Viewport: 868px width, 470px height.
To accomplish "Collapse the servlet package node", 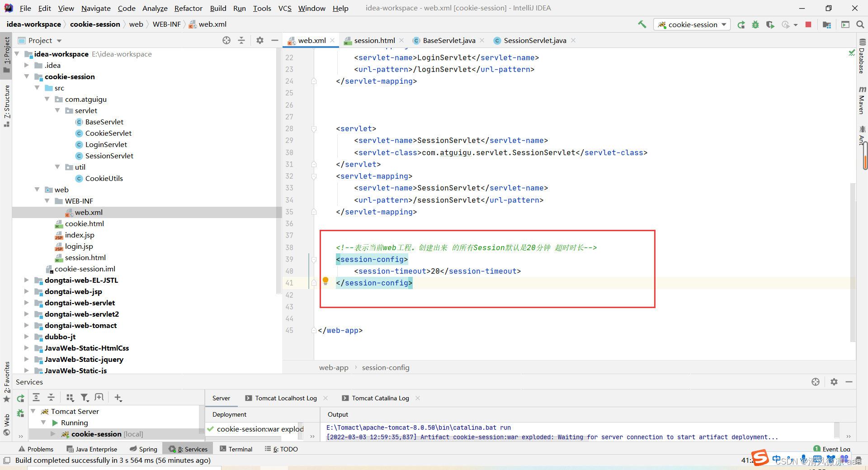I will tap(57, 110).
